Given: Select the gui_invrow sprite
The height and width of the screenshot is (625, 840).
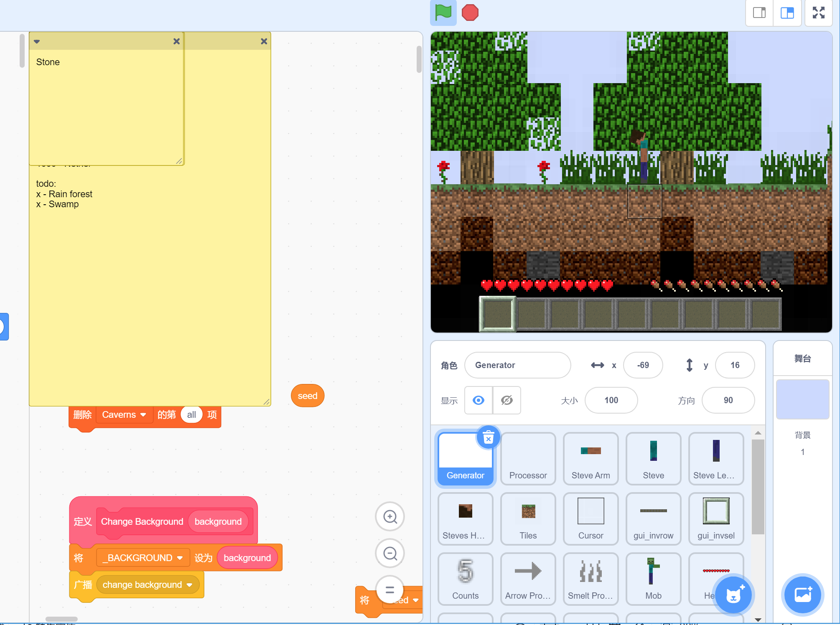Looking at the screenshot, I should (653, 519).
